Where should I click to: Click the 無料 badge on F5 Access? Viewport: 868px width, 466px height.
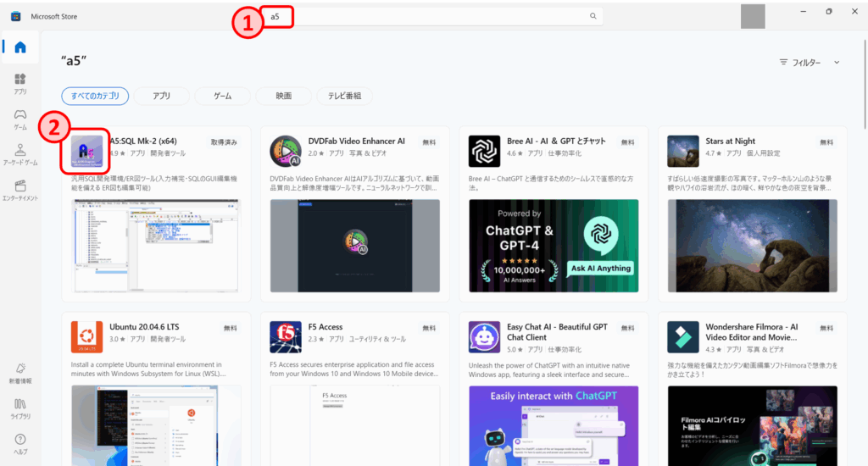[x=429, y=328]
